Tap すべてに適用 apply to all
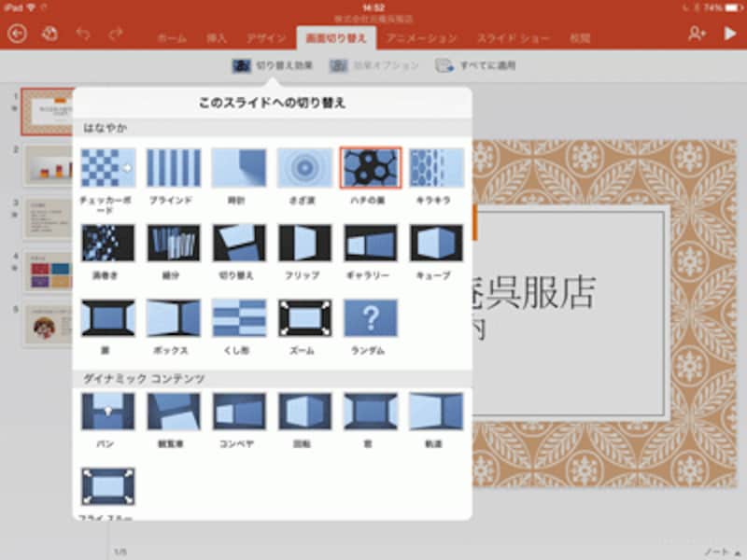The image size is (747, 560). pos(475,65)
